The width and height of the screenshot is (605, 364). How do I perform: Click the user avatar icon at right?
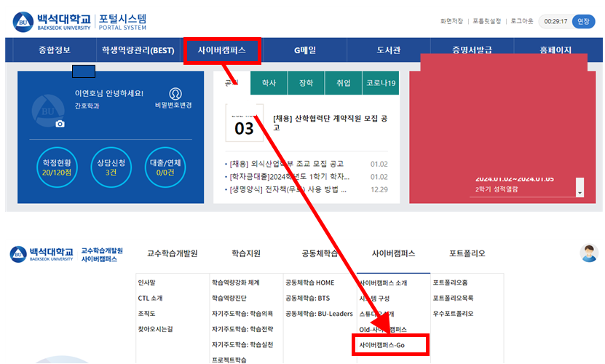[x=588, y=253]
